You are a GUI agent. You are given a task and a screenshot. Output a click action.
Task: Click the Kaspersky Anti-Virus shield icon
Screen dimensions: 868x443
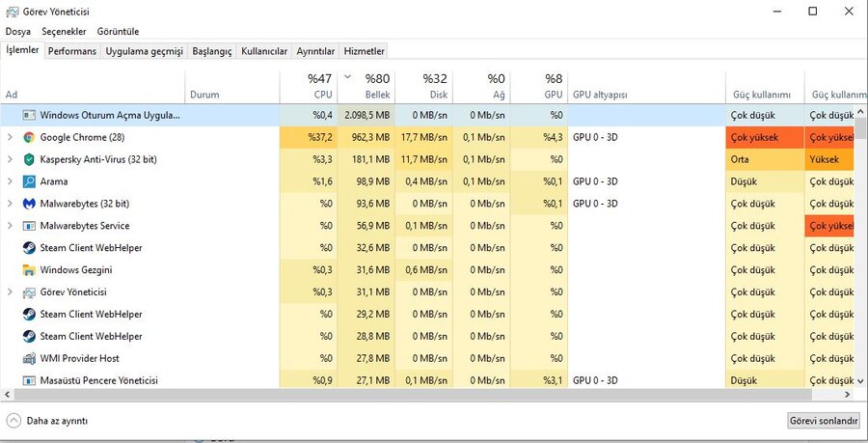pyautogui.click(x=29, y=159)
